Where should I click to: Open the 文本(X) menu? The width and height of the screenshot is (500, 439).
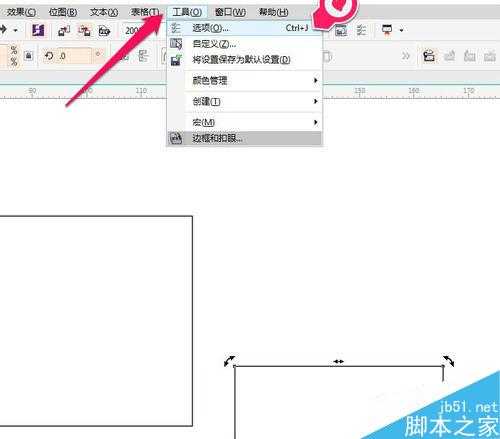tap(104, 12)
